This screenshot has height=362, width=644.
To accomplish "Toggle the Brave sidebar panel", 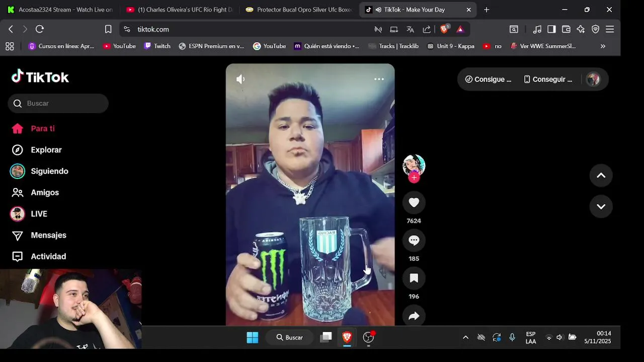I will tap(551, 29).
